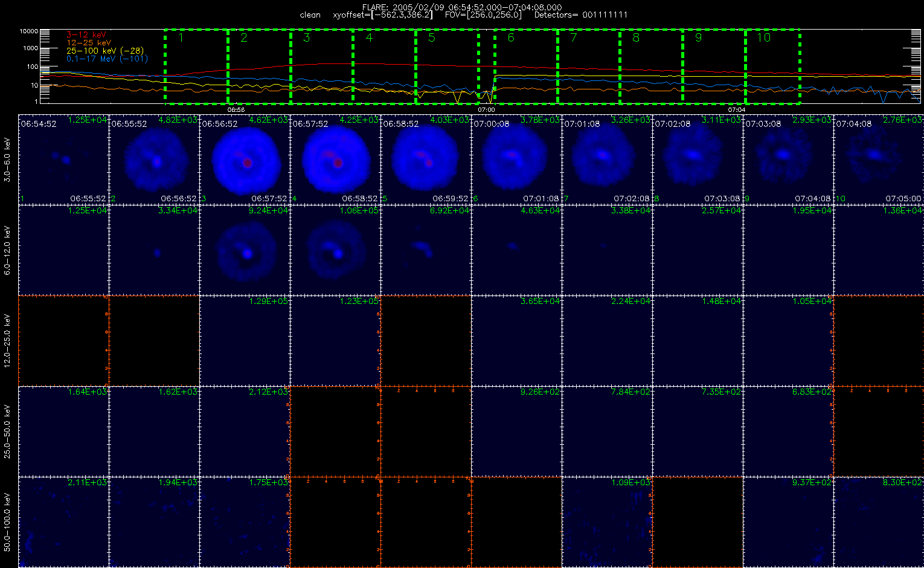Click the '07:04' time axis label
Screen dimensions: 924x568
click(x=736, y=109)
